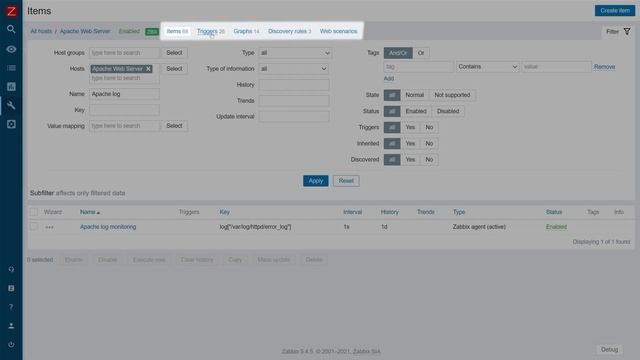
Task: Click the Debug button
Action: coord(609,349)
